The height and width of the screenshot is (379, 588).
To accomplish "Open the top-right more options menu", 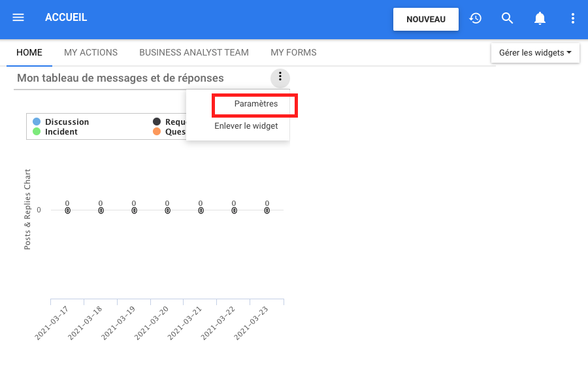I will tap(572, 18).
